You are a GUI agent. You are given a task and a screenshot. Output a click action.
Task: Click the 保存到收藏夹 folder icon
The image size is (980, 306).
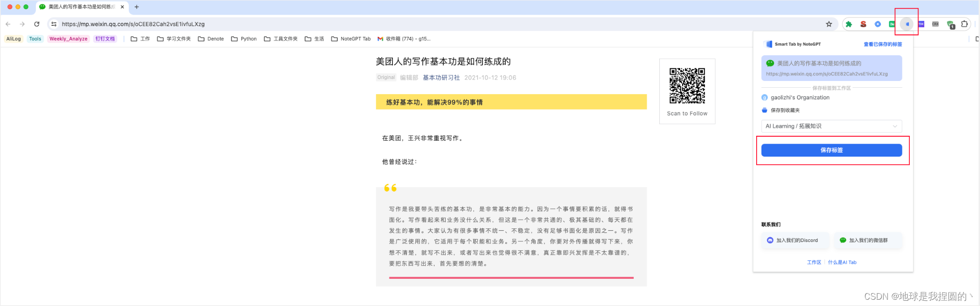[764, 110]
